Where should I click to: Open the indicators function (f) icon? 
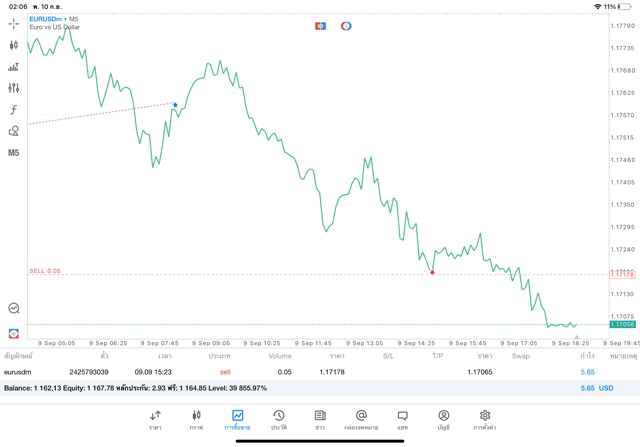14,110
